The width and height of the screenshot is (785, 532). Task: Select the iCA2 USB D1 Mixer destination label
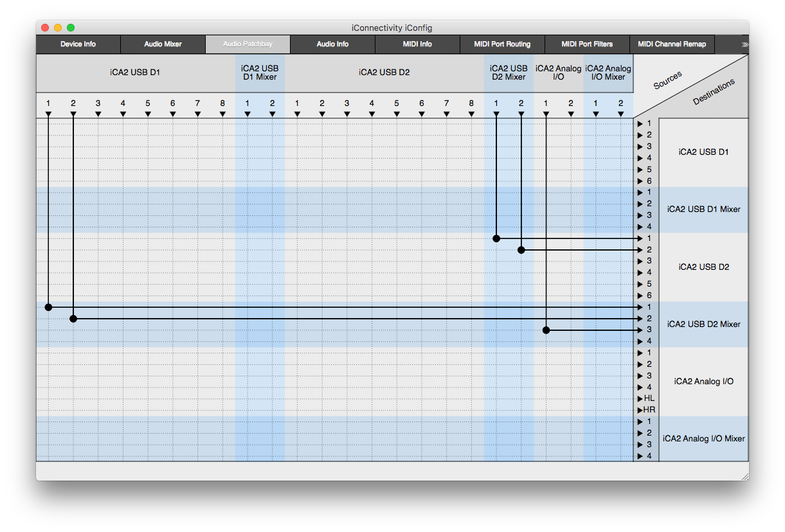point(703,209)
